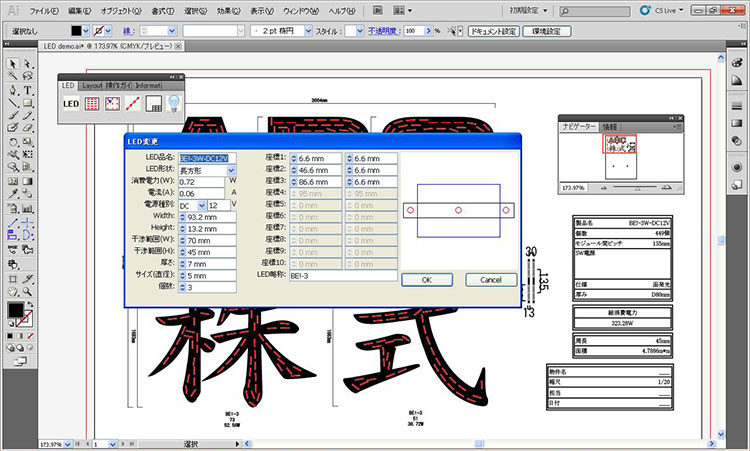Swap fill and stroke colors arrow
This screenshot has height=451, width=750.
pyautogui.click(x=30, y=305)
